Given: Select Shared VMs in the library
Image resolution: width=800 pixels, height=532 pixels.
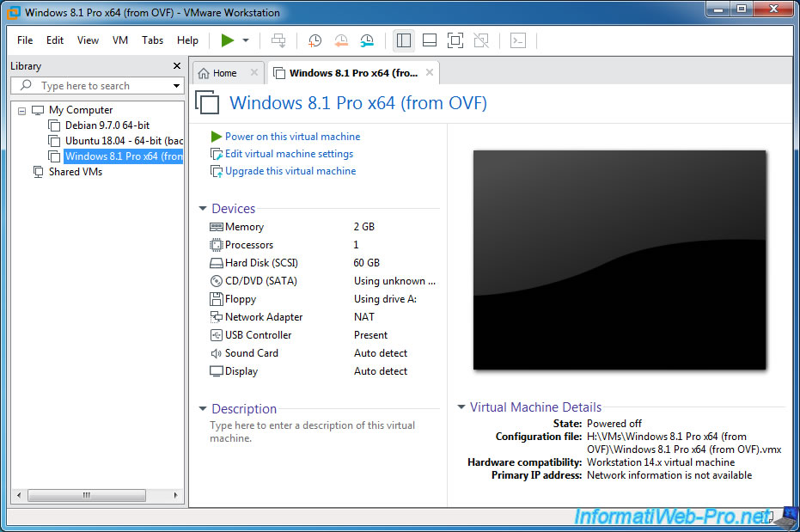Looking at the screenshot, I should tap(76, 172).
